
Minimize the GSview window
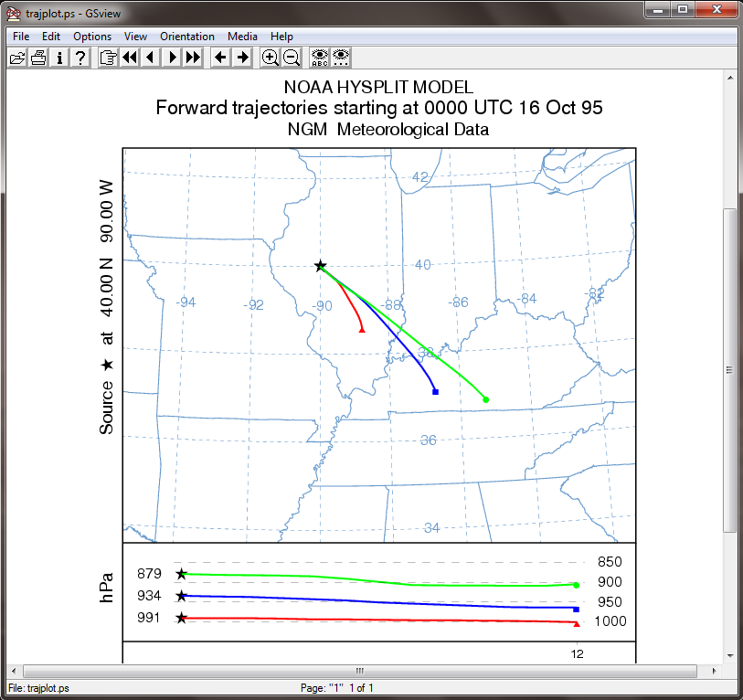point(658,10)
